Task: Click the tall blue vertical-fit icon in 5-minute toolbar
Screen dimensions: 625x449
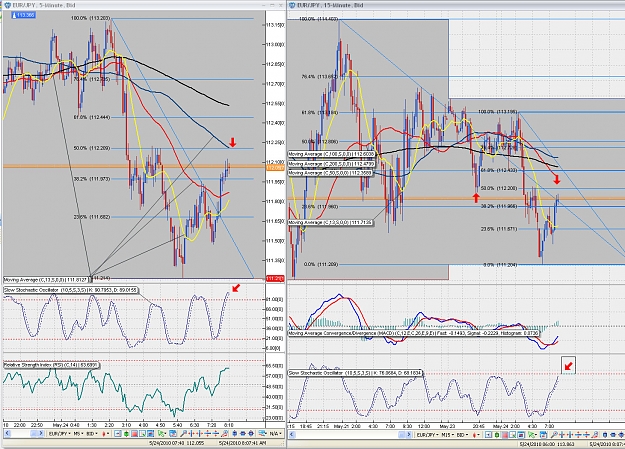Action: point(234,433)
